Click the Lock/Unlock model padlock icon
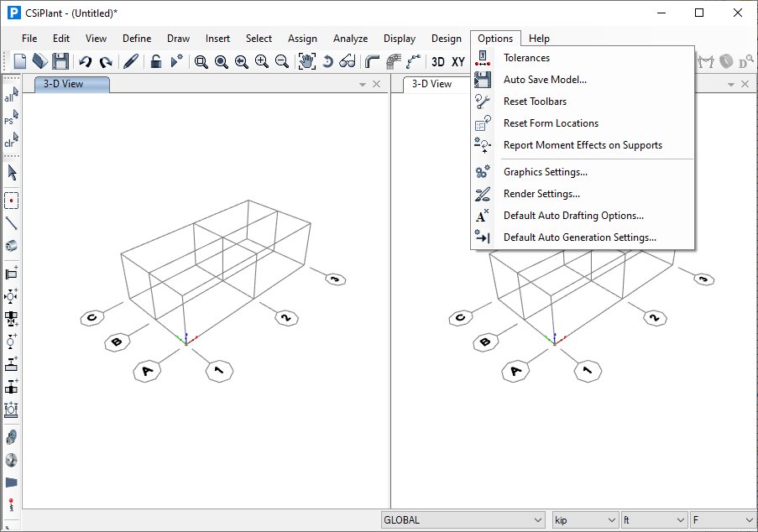Viewport: 758px width, 532px height. [155, 61]
